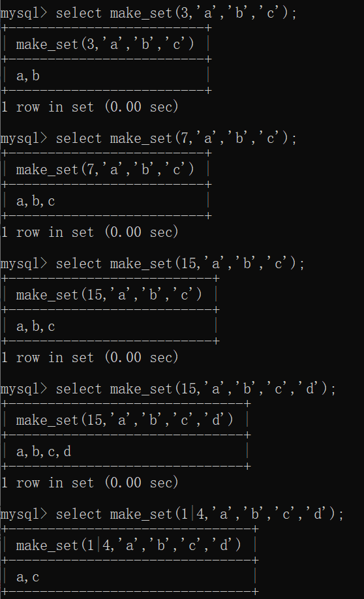
Task: Click result value 'a,b' in first table
Action: (28, 76)
